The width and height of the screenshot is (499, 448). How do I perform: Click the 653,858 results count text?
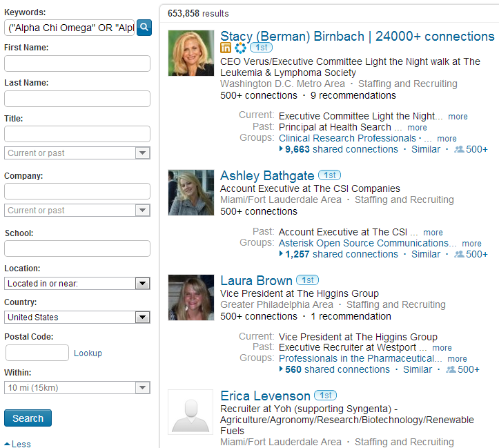198,13
